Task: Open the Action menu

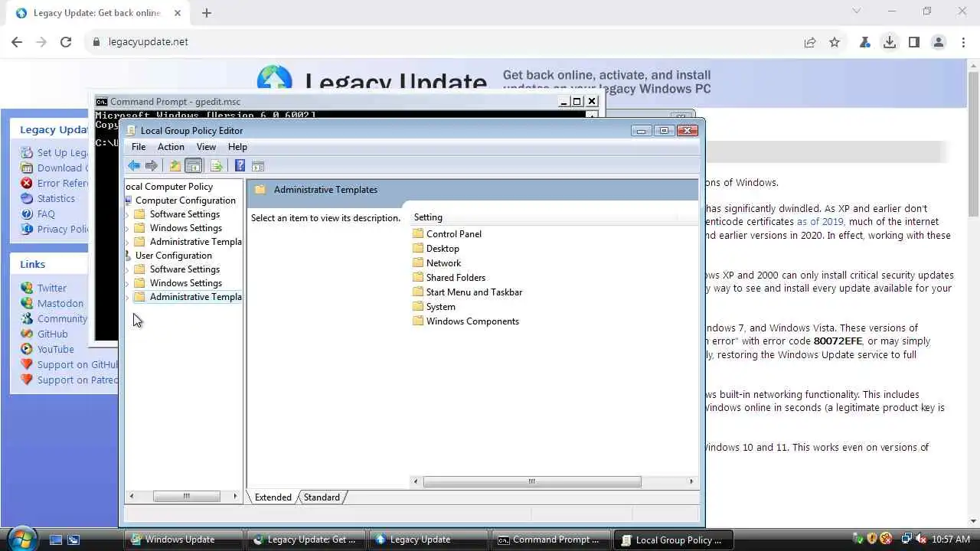Action: click(x=171, y=147)
